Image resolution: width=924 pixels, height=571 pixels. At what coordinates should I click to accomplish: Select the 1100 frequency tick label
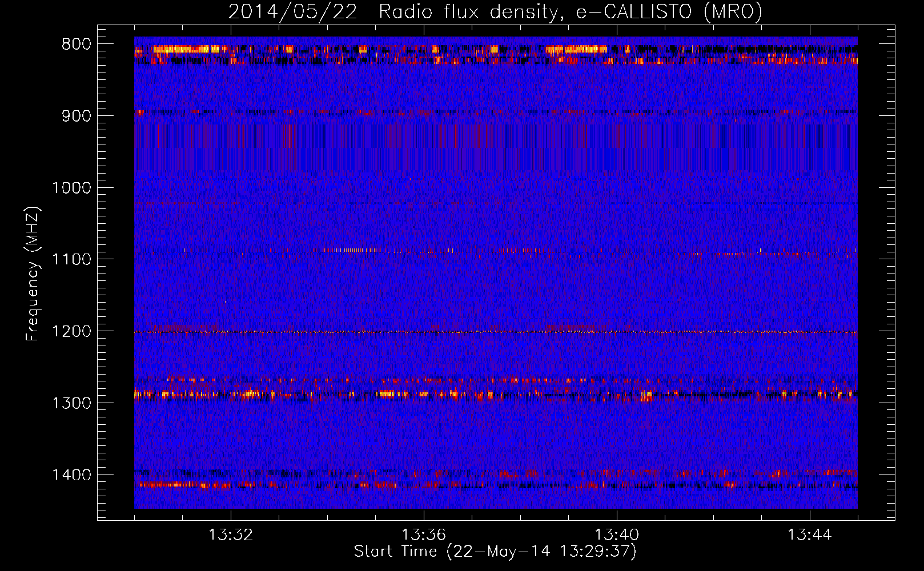click(71, 260)
